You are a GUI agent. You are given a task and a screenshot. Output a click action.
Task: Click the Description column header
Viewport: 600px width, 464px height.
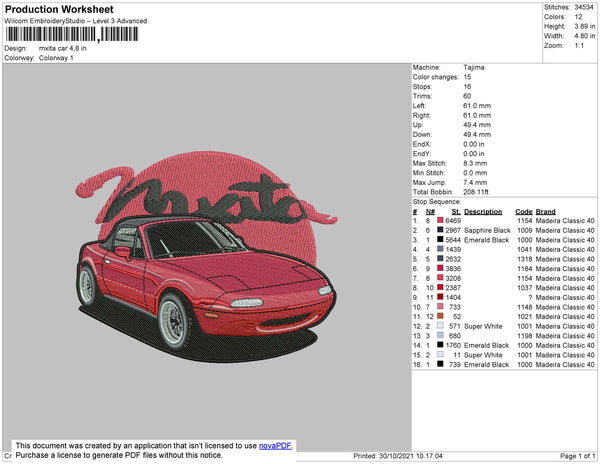[483, 212]
